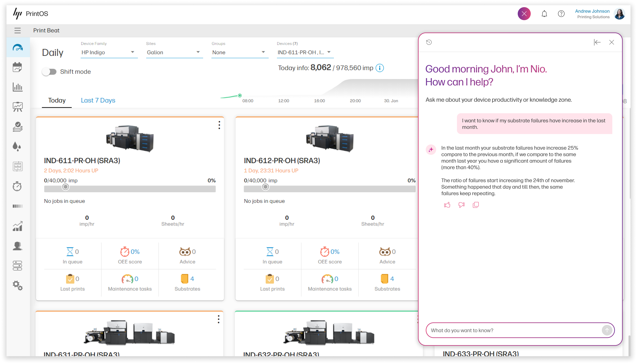Open the notifications bell

pos(544,14)
